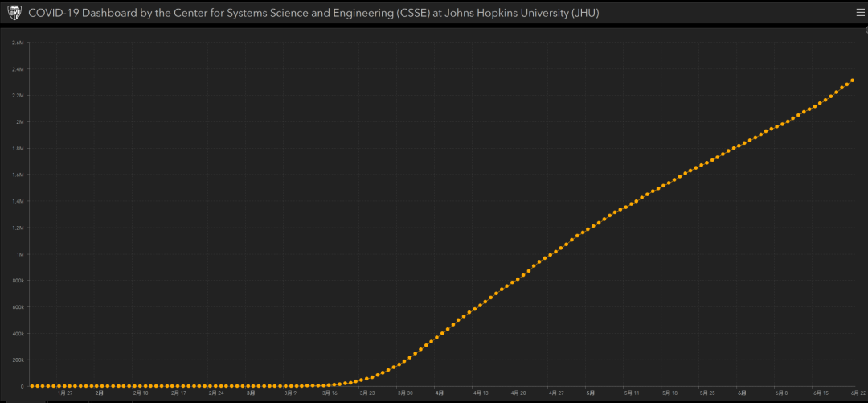Click the 2月 17 date tick label

coord(178,393)
